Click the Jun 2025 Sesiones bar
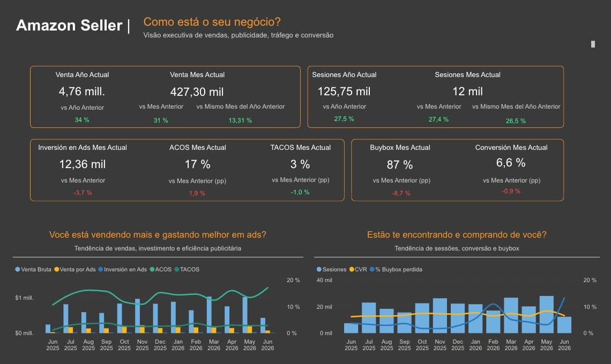The height and width of the screenshot is (364, 611). point(351,328)
